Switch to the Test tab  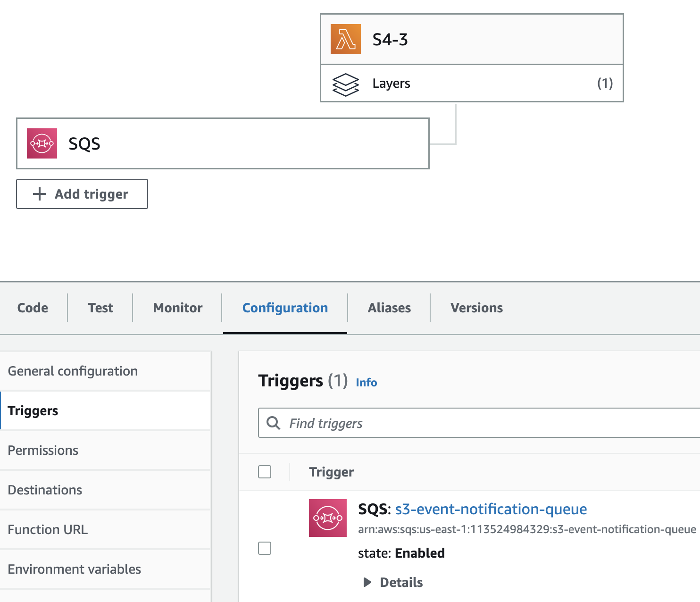pos(100,308)
